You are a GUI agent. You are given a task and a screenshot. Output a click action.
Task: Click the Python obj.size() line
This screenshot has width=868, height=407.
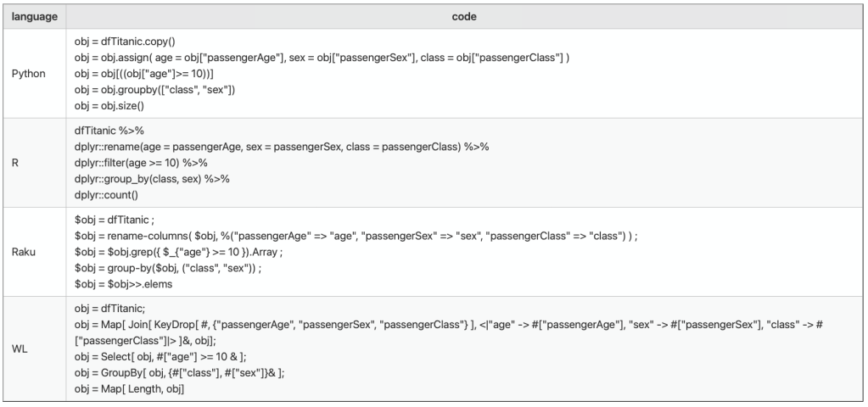(x=109, y=106)
